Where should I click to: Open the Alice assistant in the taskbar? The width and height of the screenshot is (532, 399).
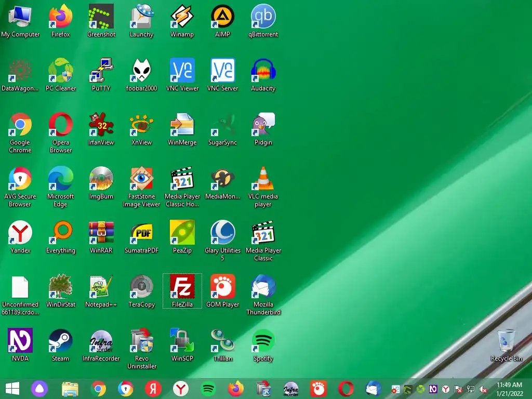[x=39, y=389]
